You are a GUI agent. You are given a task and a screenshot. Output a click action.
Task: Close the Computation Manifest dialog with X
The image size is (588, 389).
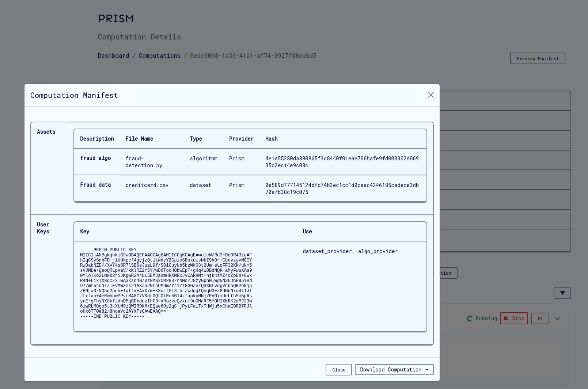[x=431, y=95]
